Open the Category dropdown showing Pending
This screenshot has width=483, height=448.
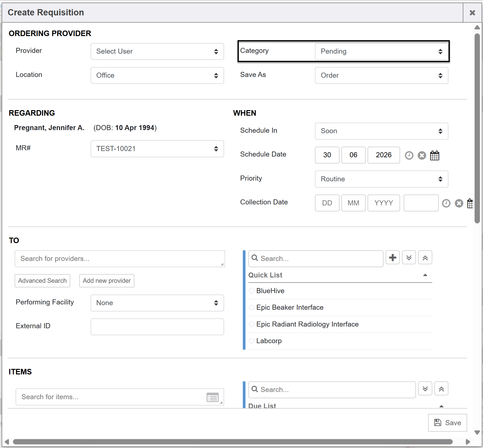pos(382,51)
